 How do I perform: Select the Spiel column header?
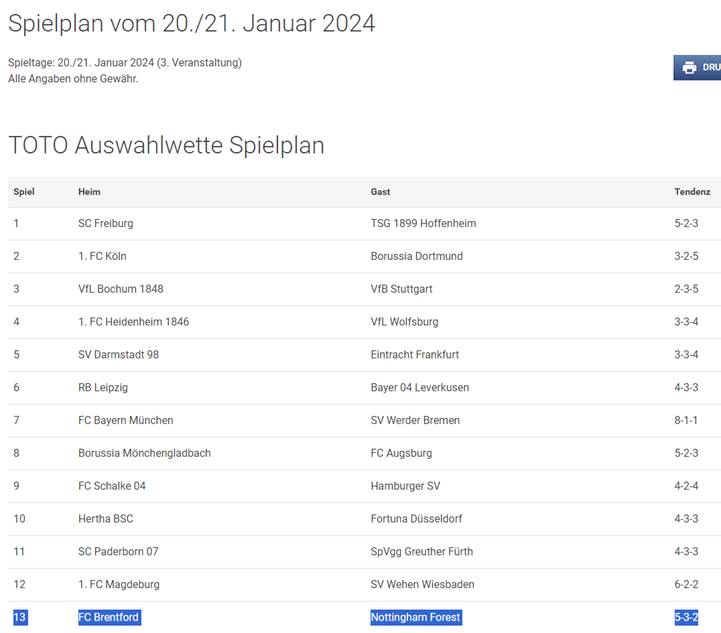(24, 192)
